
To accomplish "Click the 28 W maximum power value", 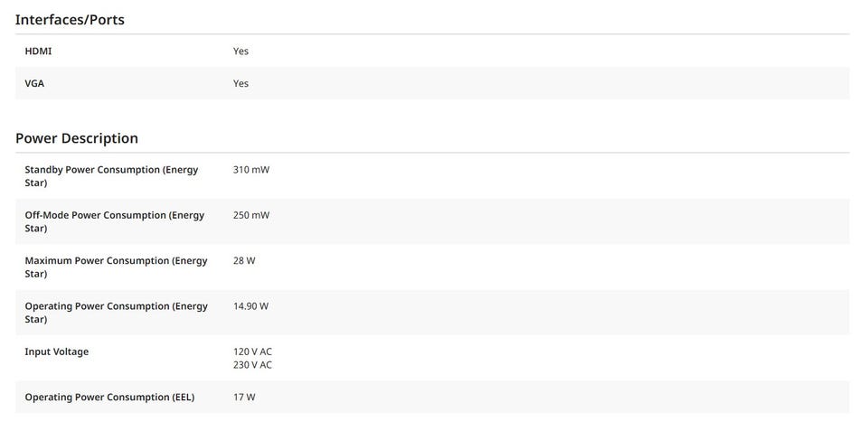I will pyautogui.click(x=244, y=260).
